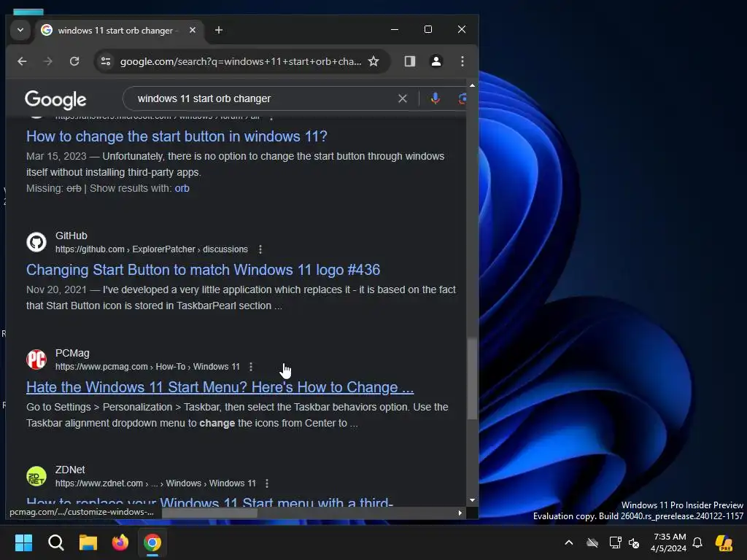The width and height of the screenshot is (747, 560).
Task: Click the address bar URL text
Action: point(240,61)
